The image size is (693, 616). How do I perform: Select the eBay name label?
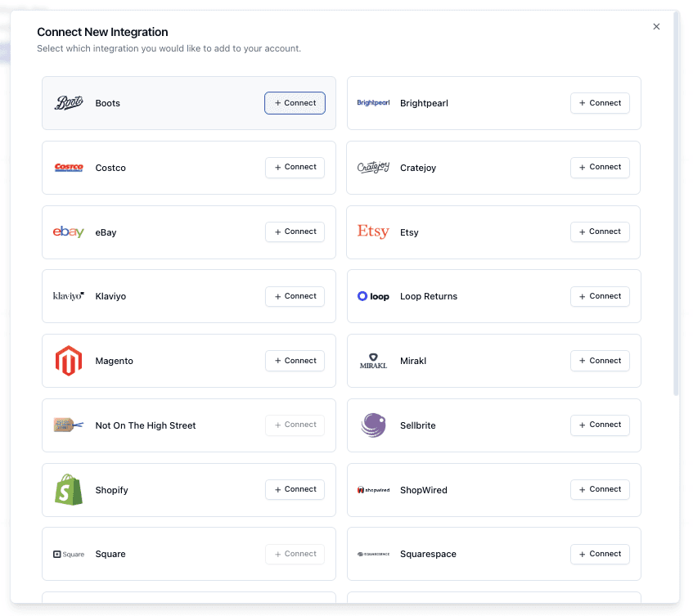pyautogui.click(x=106, y=232)
